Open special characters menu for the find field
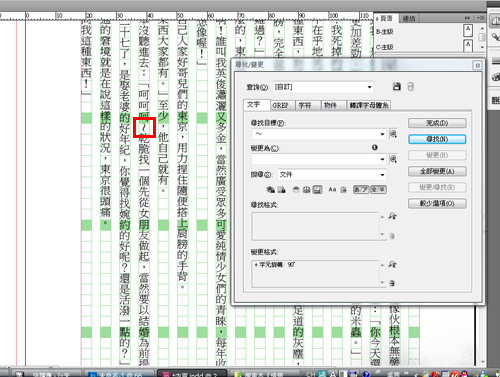Image resolution: width=500 pixels, height=377 pixels. [x=393, y=134]
